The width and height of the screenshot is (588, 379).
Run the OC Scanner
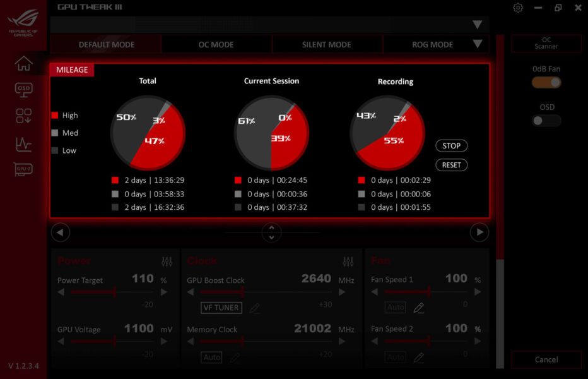tap(546, 44)
